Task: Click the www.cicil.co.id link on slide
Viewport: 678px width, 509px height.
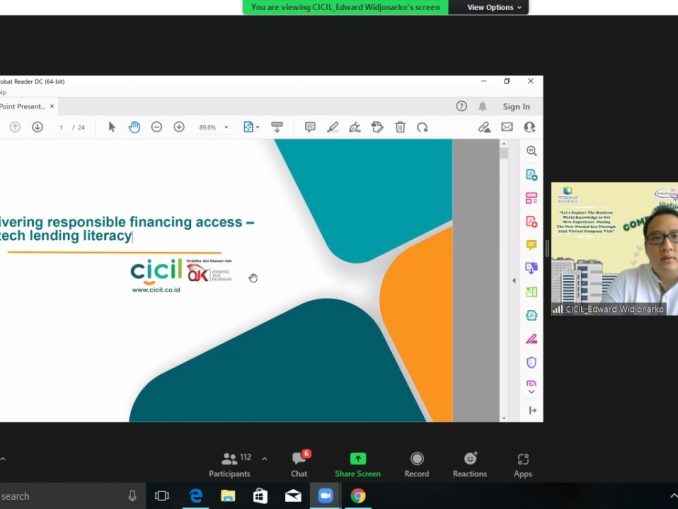Action: 156,290
